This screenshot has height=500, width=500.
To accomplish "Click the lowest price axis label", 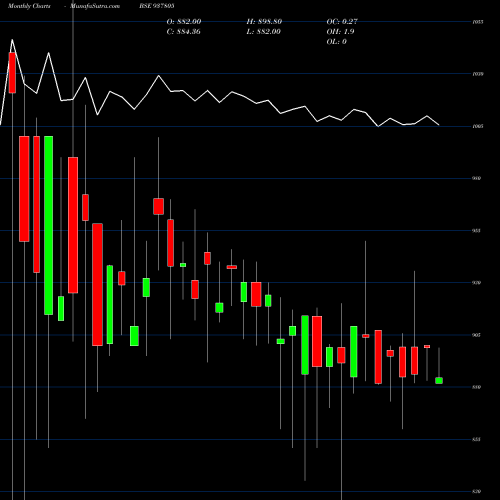I will click(x=477, y=492).
